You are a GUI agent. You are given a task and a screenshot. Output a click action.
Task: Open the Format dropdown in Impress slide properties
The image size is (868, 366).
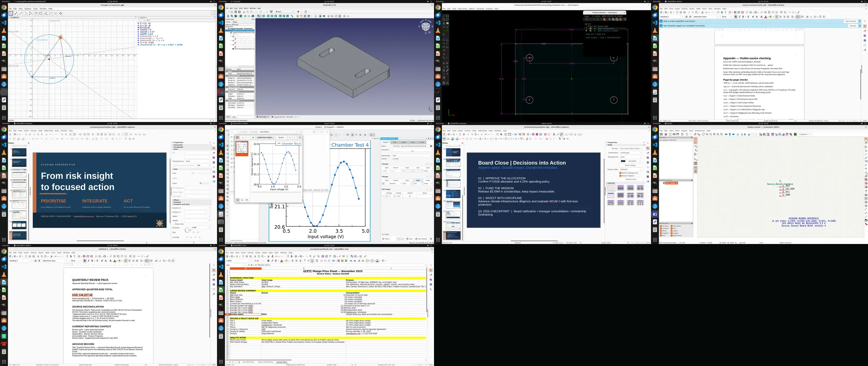coord(631,148)
